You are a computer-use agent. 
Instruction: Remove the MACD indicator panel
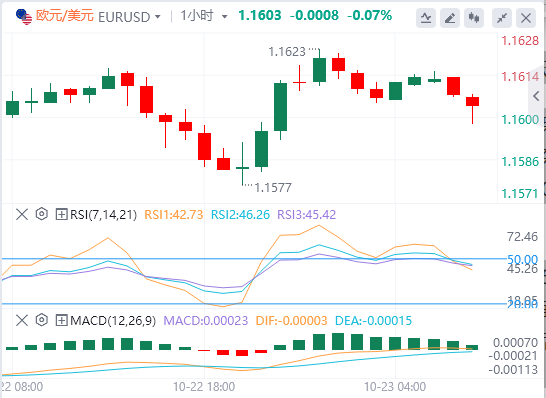[x=22, y=320]
